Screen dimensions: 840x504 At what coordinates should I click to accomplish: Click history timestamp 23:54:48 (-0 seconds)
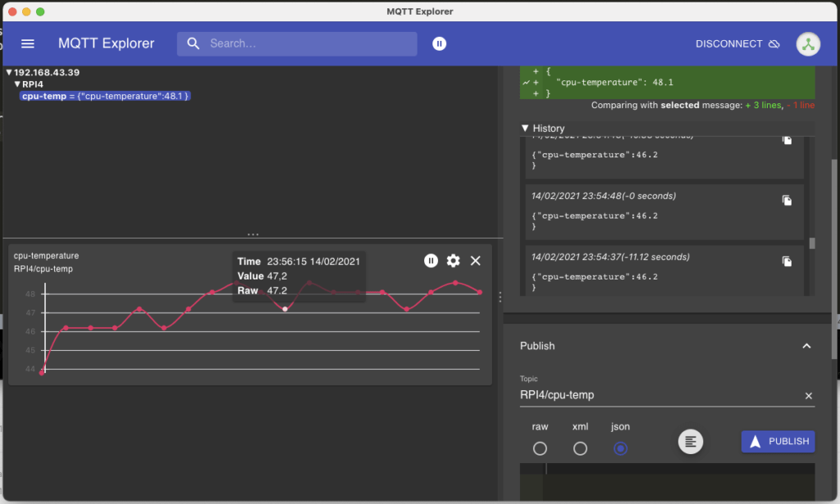click(x=604, y=197)
